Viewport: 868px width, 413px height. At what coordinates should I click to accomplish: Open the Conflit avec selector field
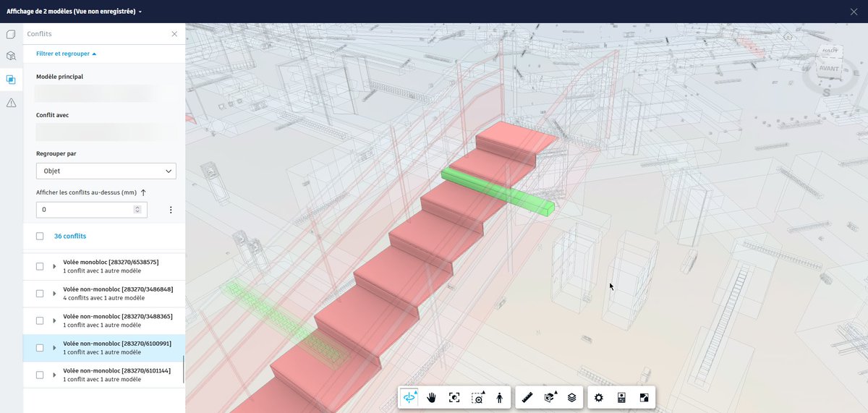coord(106,132)
